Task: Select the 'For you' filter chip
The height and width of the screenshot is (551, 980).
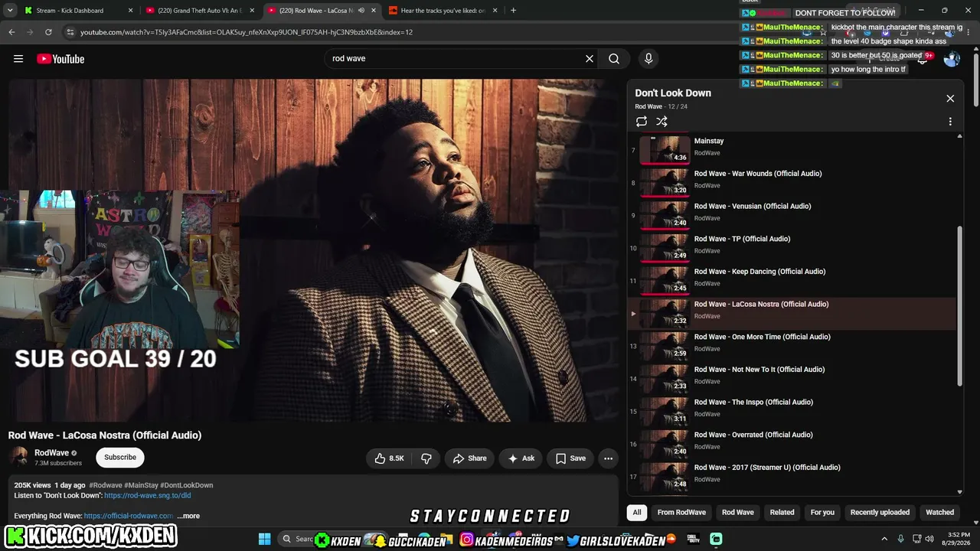Action: 822,512
